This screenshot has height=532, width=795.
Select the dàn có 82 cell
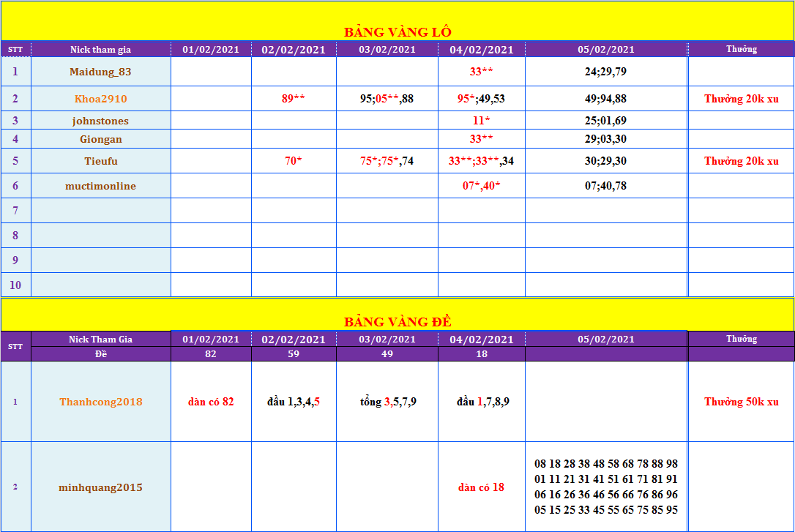(211, 402)
